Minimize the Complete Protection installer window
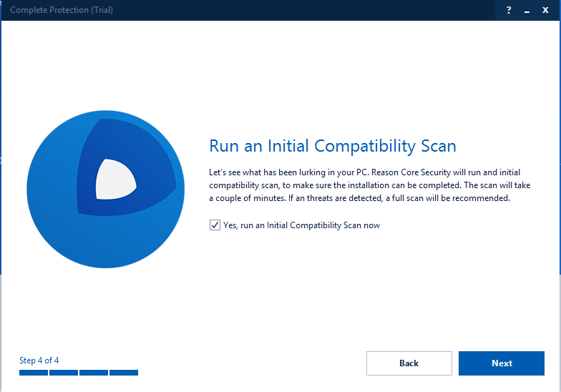Viewport: 561px width, 392px height. [x=527, y=10]
